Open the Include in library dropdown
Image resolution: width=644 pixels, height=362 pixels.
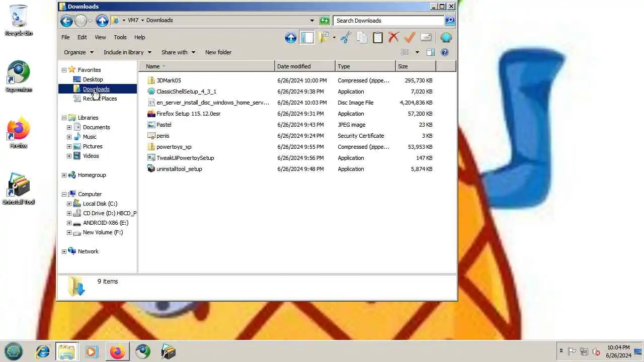click(127, 52)
